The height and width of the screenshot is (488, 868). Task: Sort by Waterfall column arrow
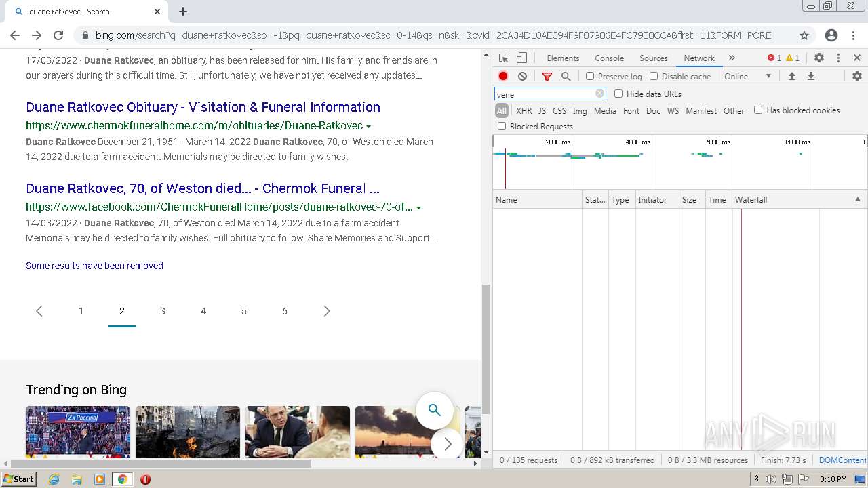857,200
